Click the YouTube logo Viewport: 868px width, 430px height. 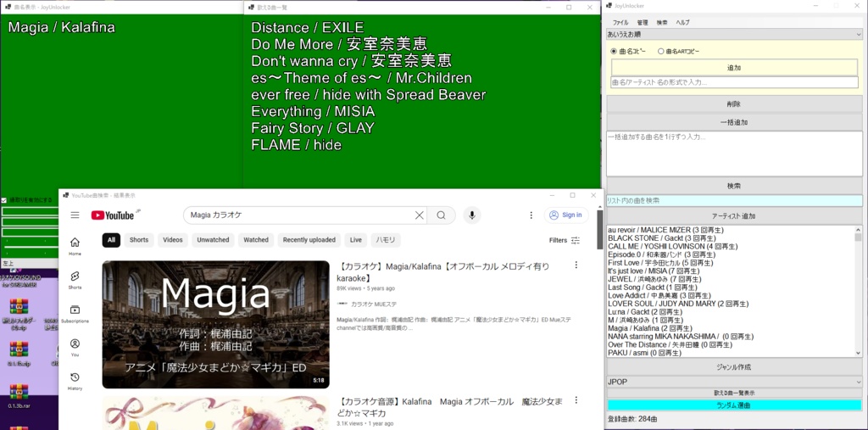click(x=113, y=215)
